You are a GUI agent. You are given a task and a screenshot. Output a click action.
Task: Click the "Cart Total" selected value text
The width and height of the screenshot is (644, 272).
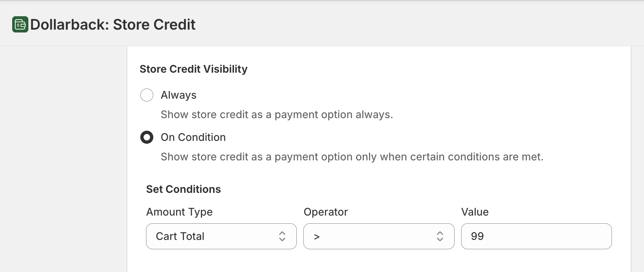pyautogui.click(x=180, y=236)
